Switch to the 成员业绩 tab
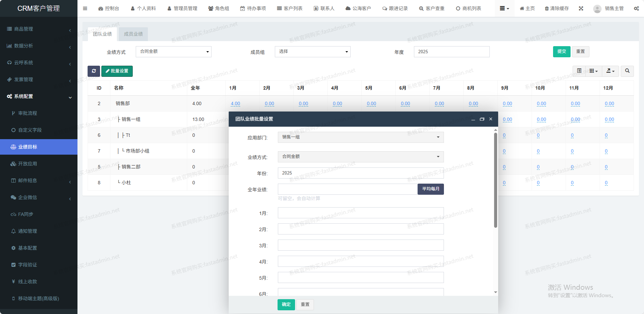The width and height of the screenshot is (644, 314). (133, 34)
